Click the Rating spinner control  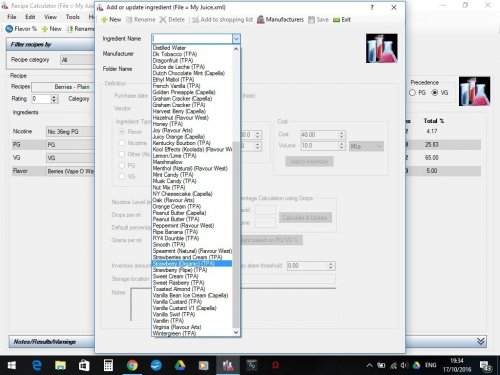54,99
